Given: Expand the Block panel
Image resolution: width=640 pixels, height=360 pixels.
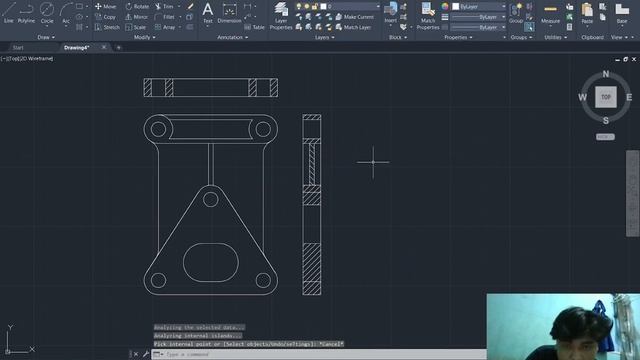Looking at the screenshot, I should [x=398, y=37].
